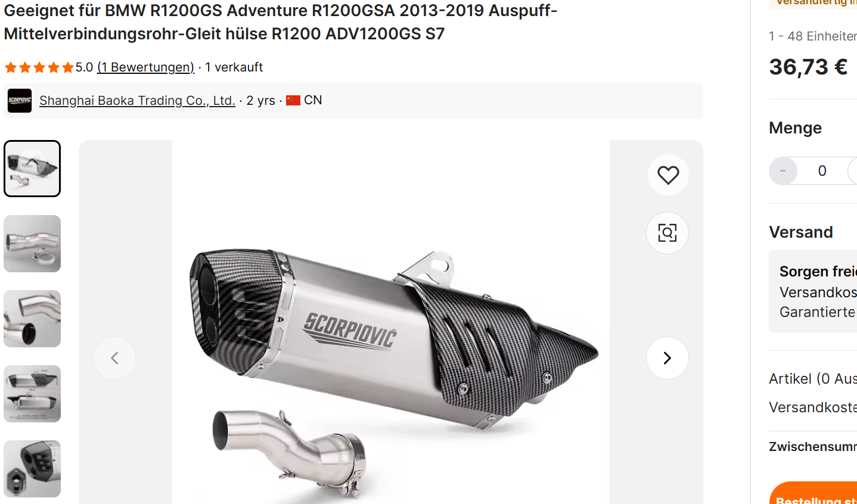Select first thumbnail of exhaust with pipe
The height and width of the screenshot is (504, 857).
pos(32,169)
